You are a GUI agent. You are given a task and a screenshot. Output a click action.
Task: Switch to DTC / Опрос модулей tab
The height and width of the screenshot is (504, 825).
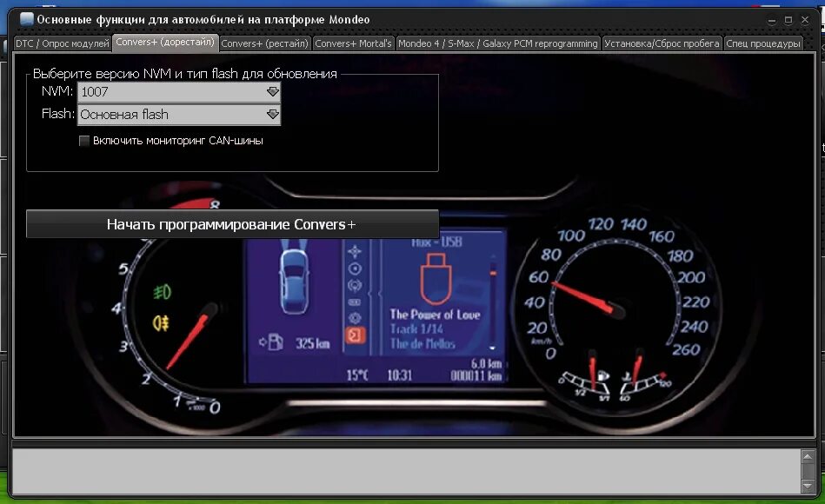point(62,43)
